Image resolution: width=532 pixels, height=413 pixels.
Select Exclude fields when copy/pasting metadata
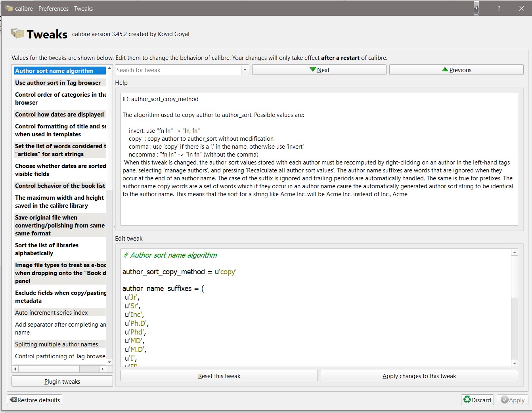(x=59, y=296)
